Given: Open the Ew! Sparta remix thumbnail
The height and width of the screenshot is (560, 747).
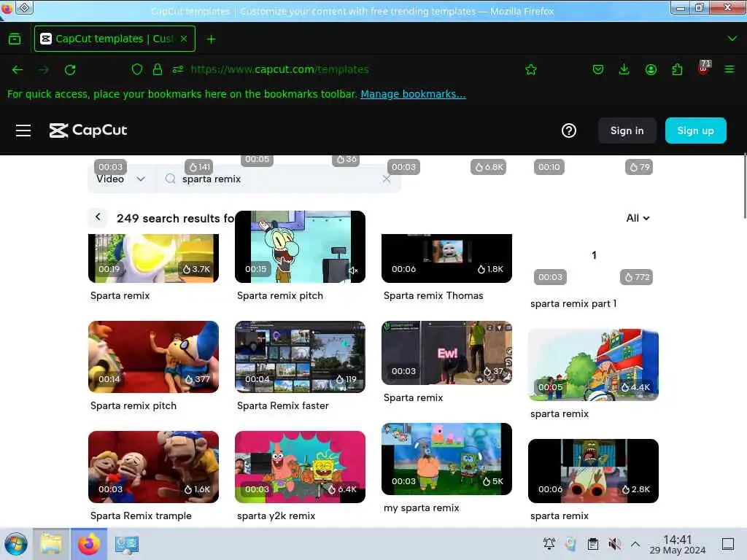Looking at the screenshot, I should point(446,353).
